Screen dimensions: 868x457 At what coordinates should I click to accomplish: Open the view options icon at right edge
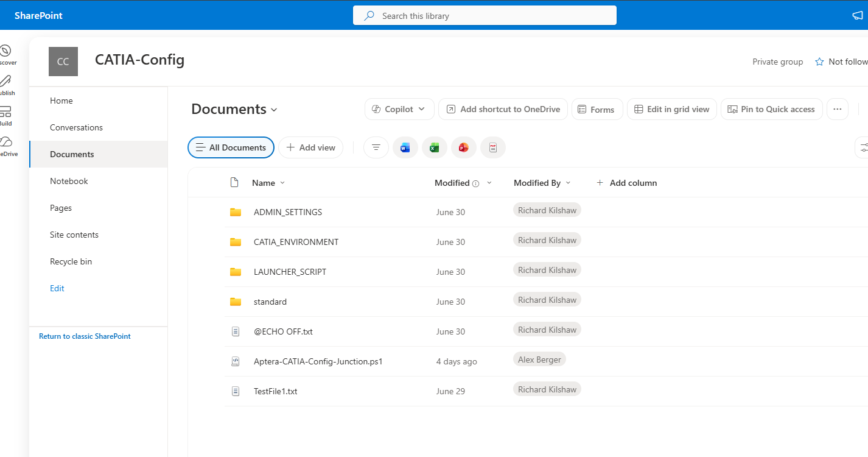[x=863, y=147]
